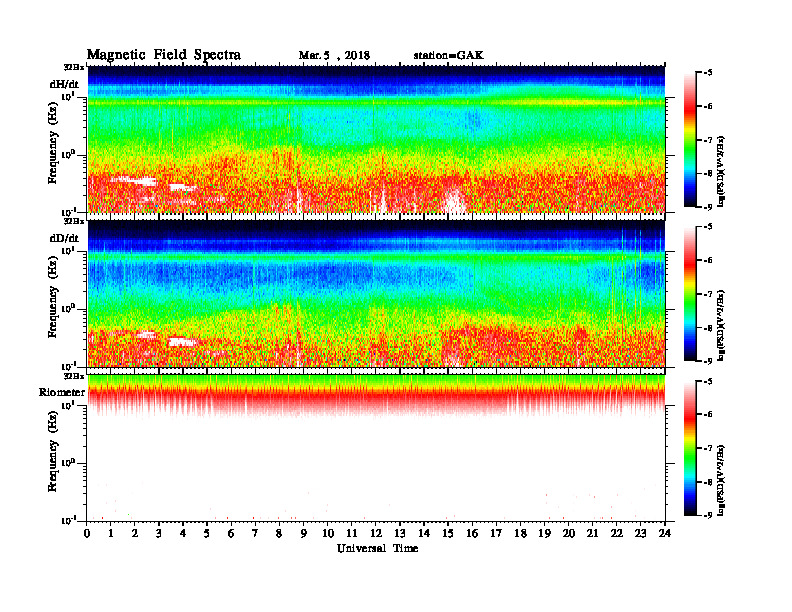Screen dimensions: 792x612
Task: Click hour 20 on the time axis
Action: pyautogui.click(x=568, y=534)
